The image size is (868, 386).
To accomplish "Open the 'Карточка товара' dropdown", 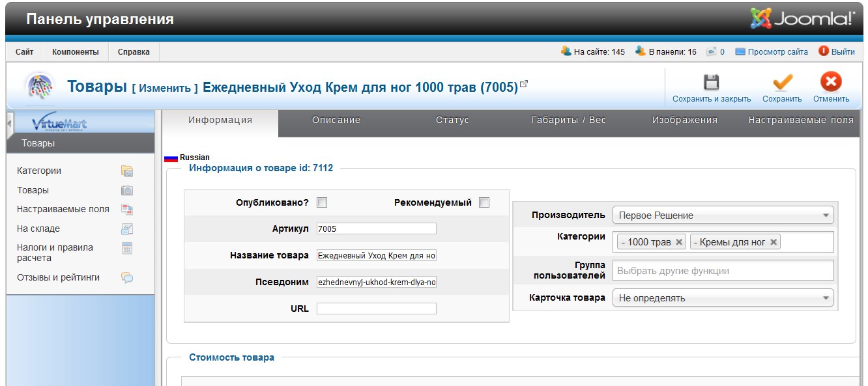I will [723, 298].
